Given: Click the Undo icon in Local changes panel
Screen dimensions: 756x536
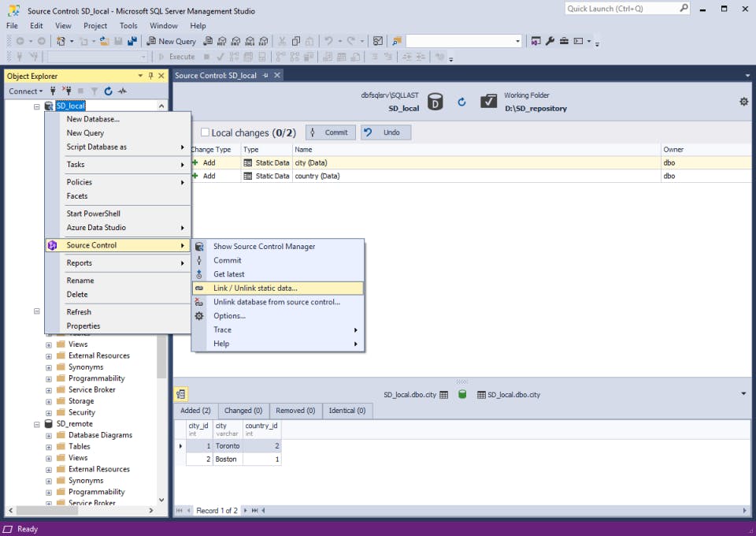Looking at the screenshot, I should tap(368, 132).
